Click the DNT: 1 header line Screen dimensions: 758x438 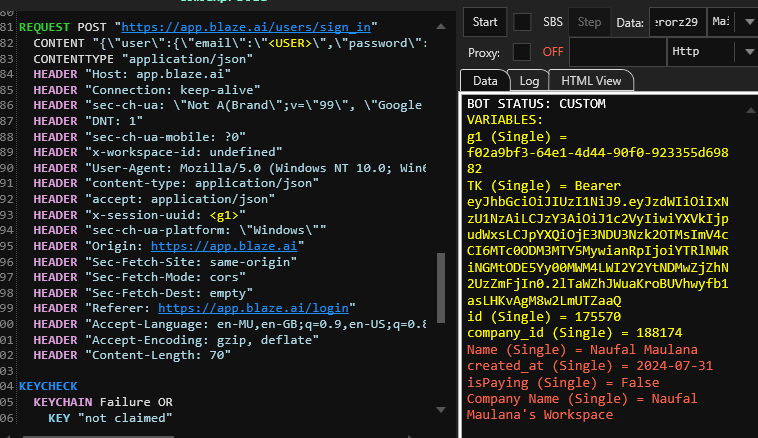[88, 121]
